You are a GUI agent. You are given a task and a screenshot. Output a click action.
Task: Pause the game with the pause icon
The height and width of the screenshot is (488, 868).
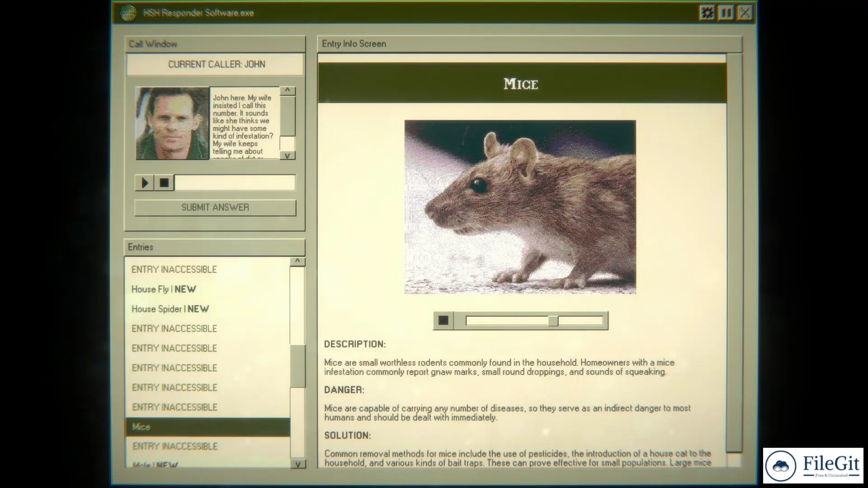click(726, 13)
